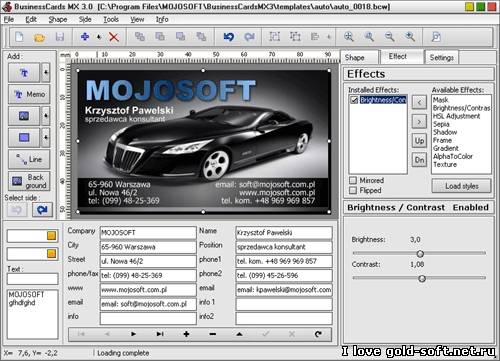Expand the rectangle shape dropdown arrow

click(x=46, y=137)
